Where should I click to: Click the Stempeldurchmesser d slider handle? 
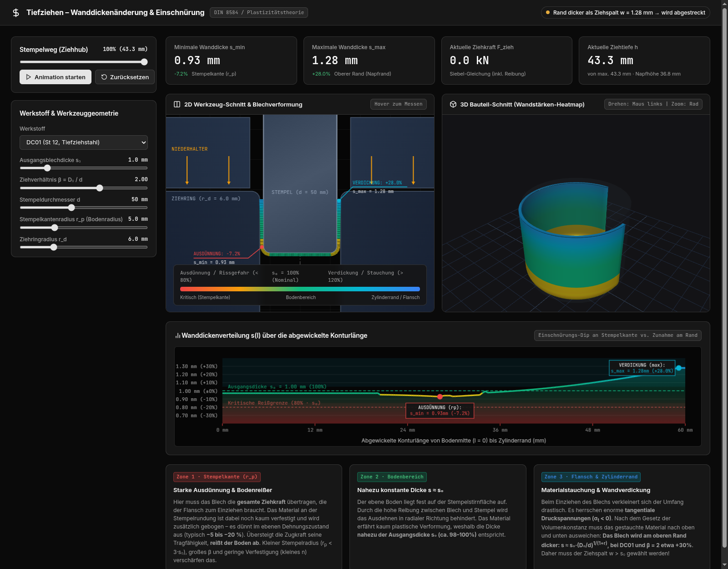click(71, 208)
